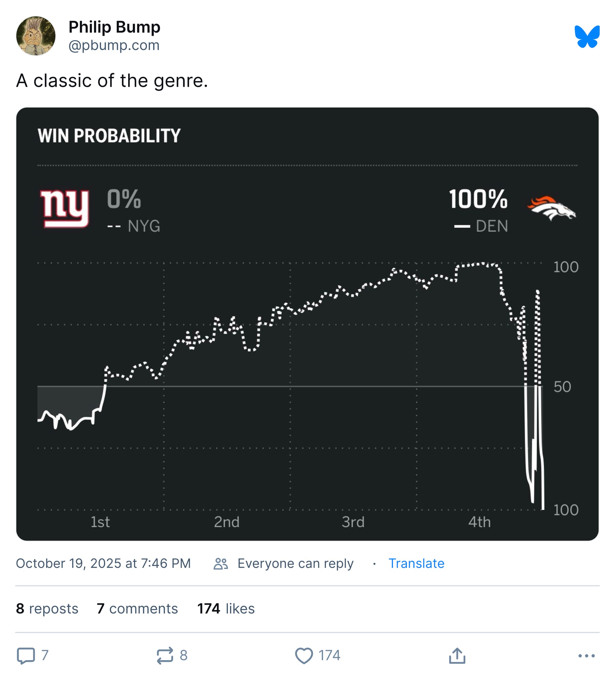Click the New York Giants logo
Image resolution: width=616 pixels, height=683 pixels.
pyautogui.click(x=65, y=208)
